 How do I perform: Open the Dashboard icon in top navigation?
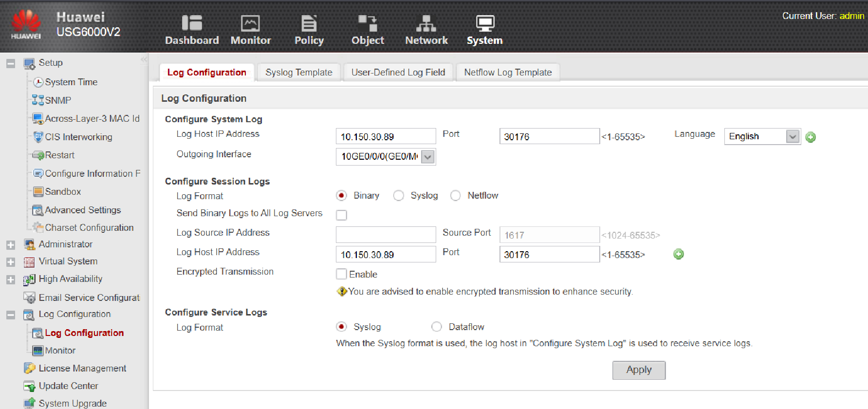click(192, 23)
